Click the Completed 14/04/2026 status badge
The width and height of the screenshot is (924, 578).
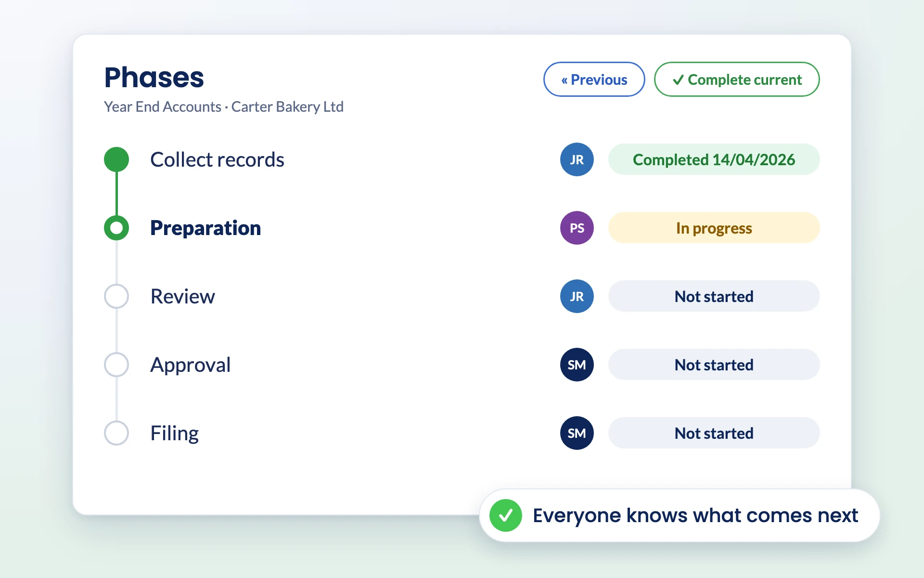pos(714,159)
